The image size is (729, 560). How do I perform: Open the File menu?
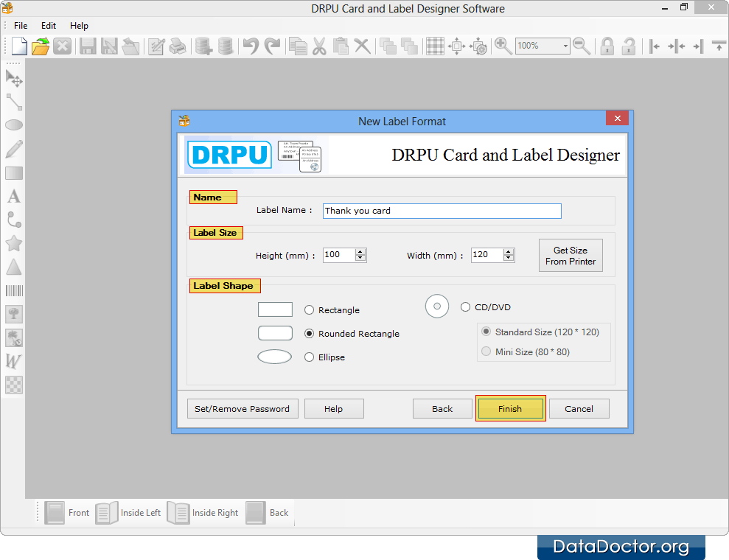(21, 26)
